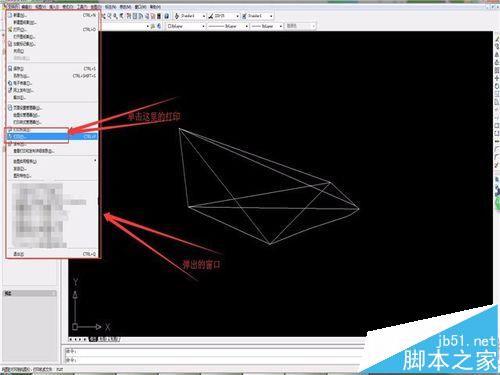Choose 加载标记集 in the File menu
The image size is (500, 375).
click(x=52, y=44)
